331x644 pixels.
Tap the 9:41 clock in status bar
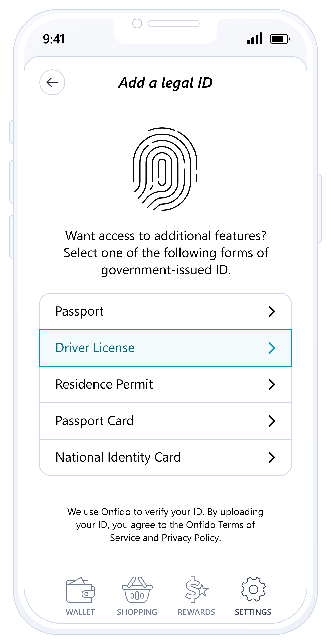54,39
